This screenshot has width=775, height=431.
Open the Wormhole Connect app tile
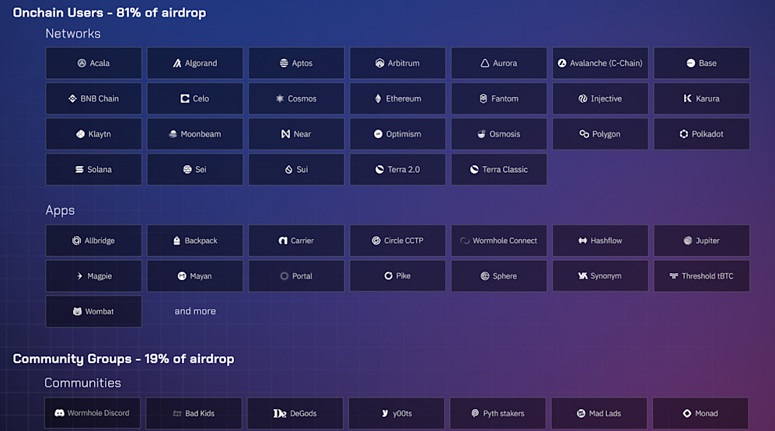pos(499,241)
